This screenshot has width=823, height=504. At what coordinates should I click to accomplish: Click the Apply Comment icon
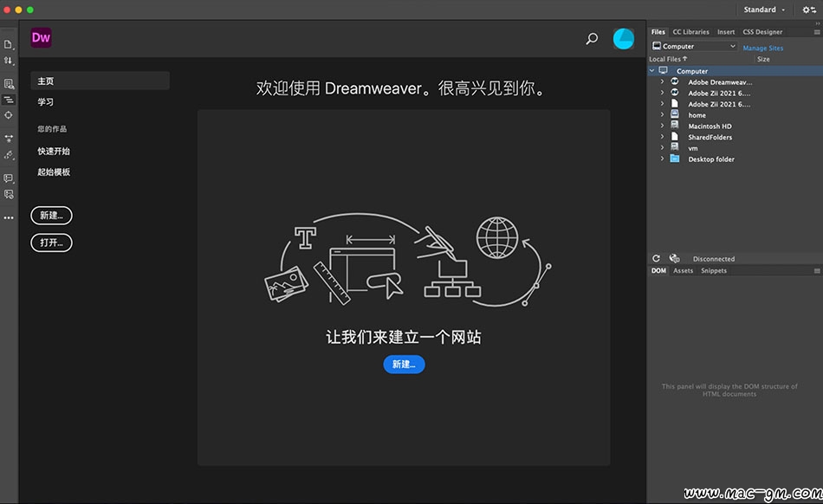pos(9,178)
